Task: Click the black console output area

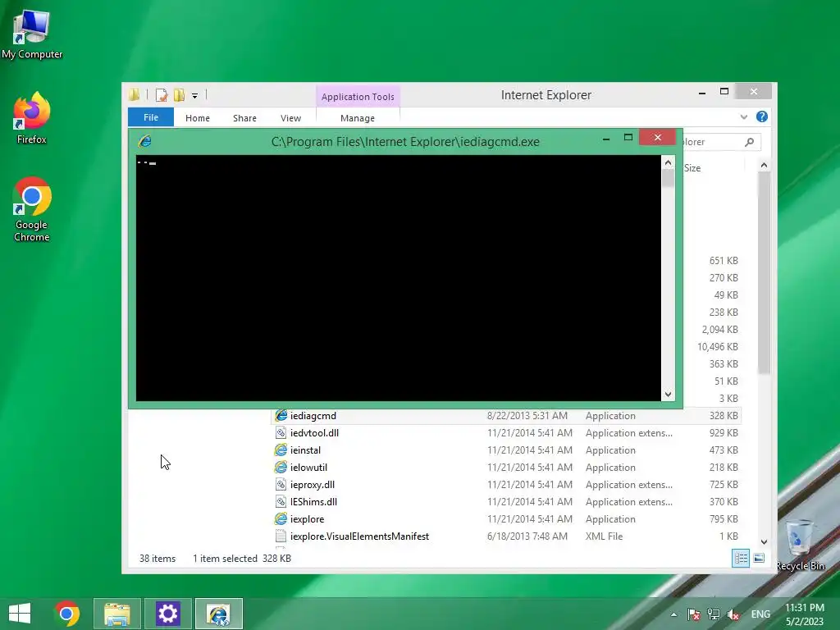Action: [398, 278]
